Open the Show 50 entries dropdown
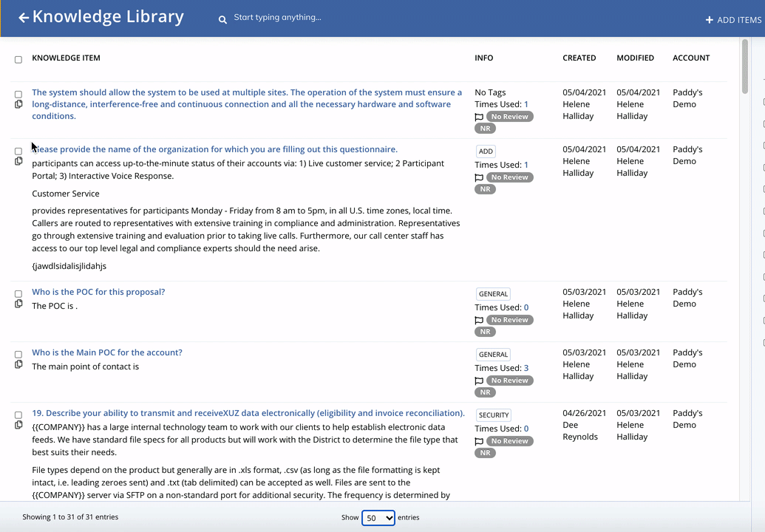 [x=378, y=517]
